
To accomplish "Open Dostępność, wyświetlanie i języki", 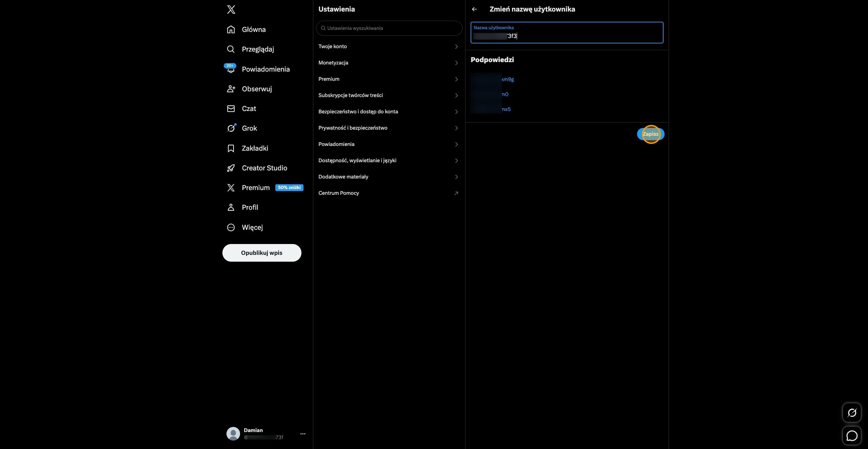I will (389, 161).
